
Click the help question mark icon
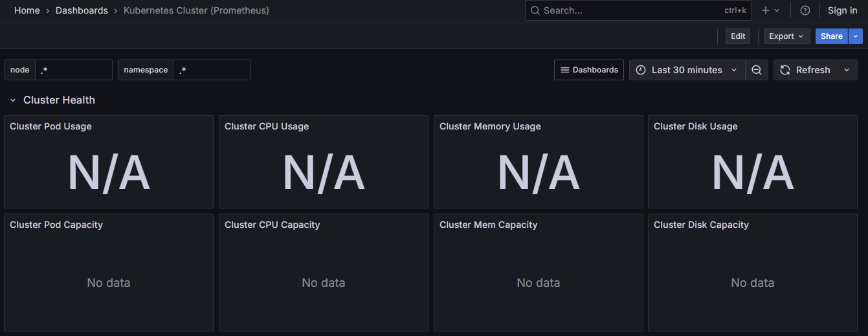pos(805,10)
